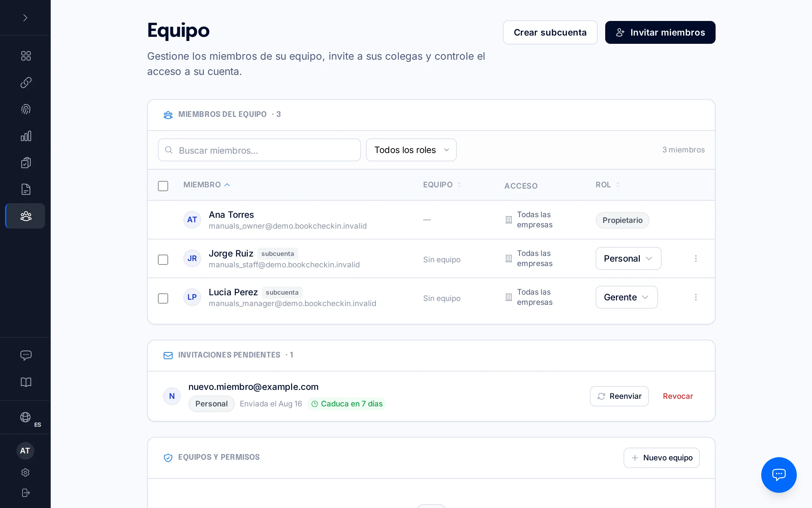Image resolution: width=812 pixels, height=508 pixels.
Task: Open the dashboard grid icon in sidebar
Action: (x=26, y=56)
